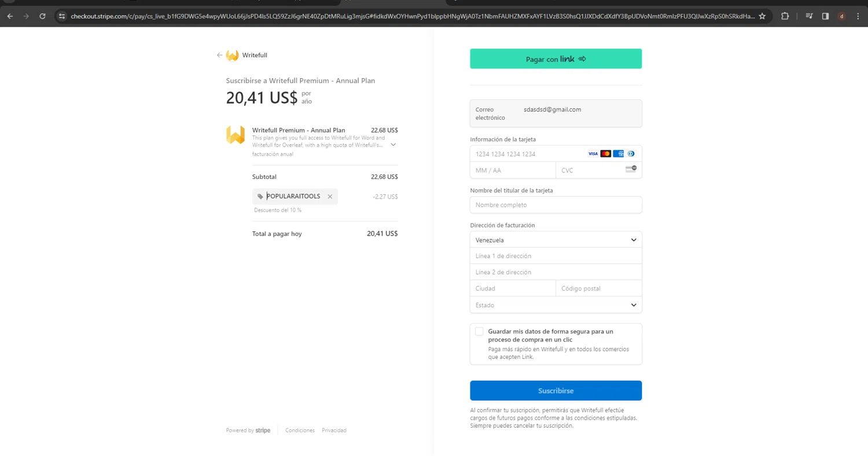Go back using browser back arrow
The height and width of the screenshot is (456, 868).
(10, 16)
